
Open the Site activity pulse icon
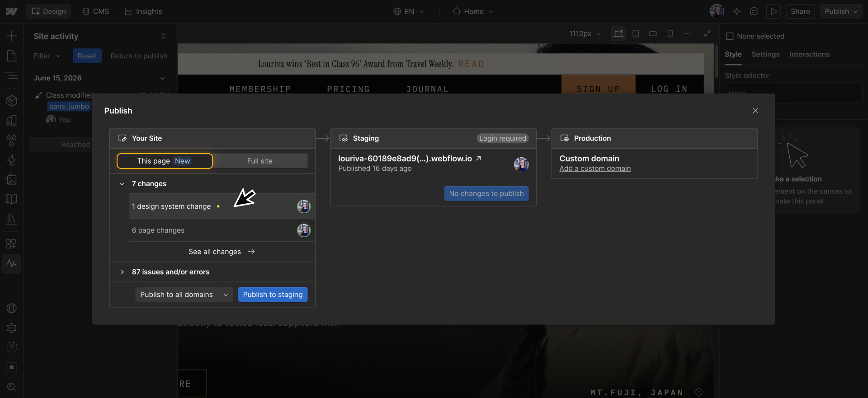pos(12,263)
